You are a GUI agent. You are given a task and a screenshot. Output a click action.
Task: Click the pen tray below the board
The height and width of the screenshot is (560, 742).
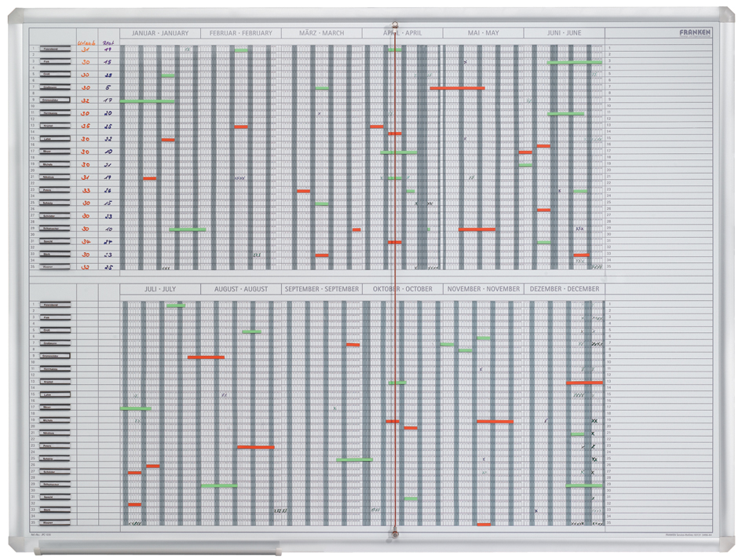coord(157,551)
